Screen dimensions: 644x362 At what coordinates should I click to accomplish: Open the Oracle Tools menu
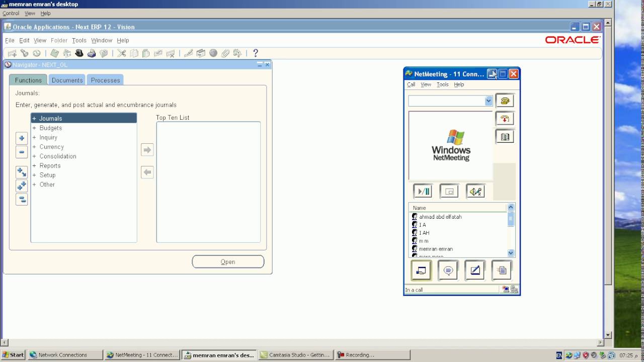[x=79, y=40]
